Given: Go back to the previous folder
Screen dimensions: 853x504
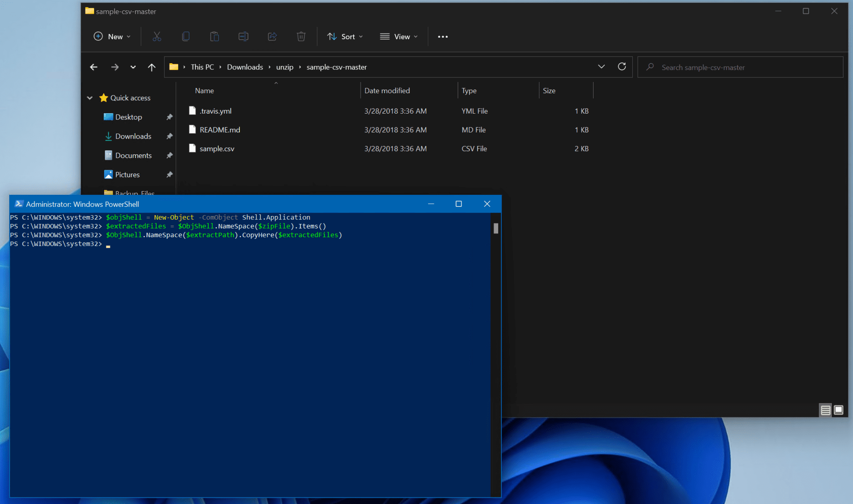Looking at the screenshot, I should [94, 67].
